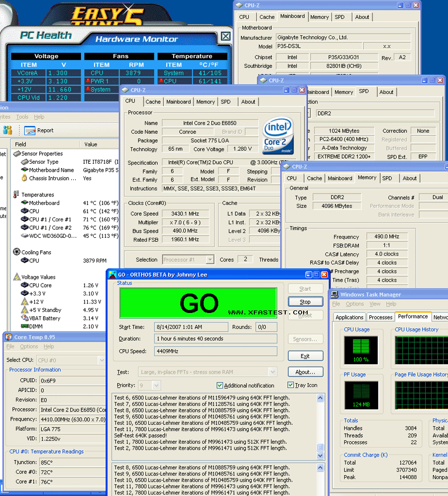This screenshot has height=496, width=448.
Task: Open the Select CPU dropdown in Core Temp
Action: 102,360
